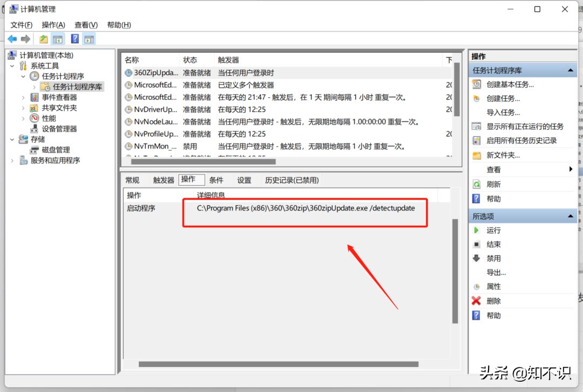
Task: Click the 帮助 icon under 任务计划程序库 section
Action: [x=476, y=199]
